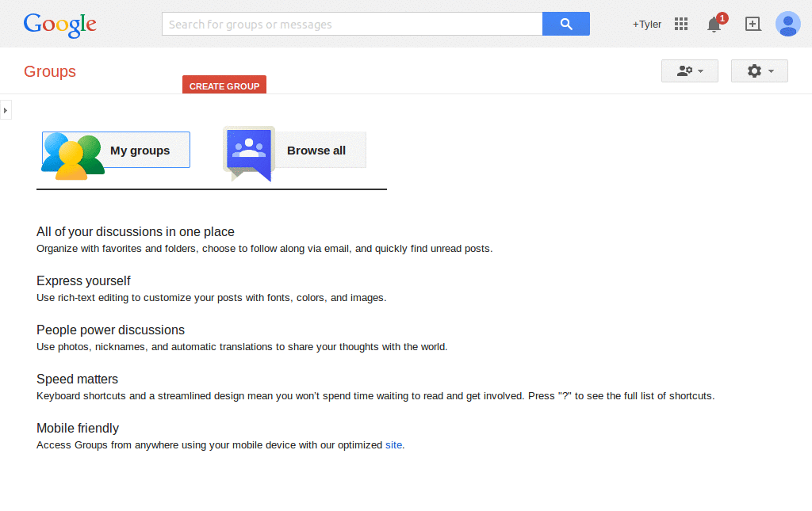
Task: Switch to the My groups tab
Action: pos(140,150)
